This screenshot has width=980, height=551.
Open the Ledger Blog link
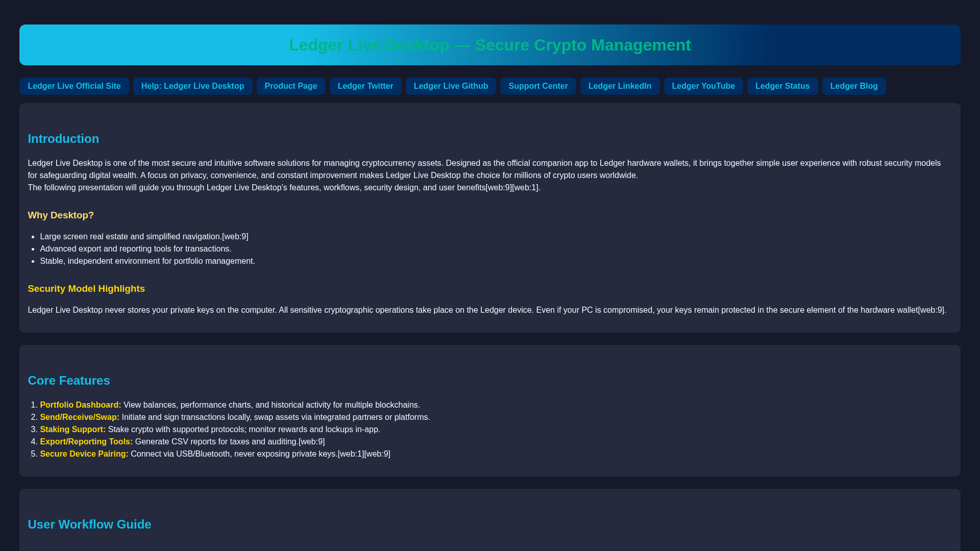coord(854,86)
